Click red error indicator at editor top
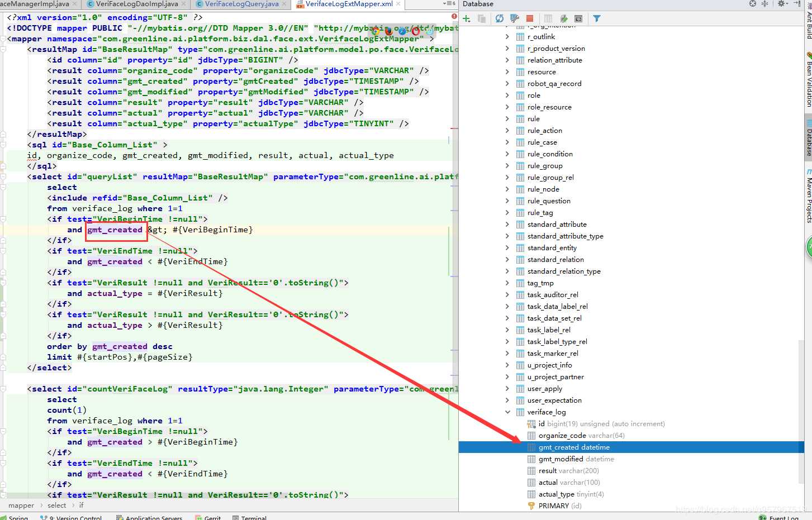The width and height of the screenshot is (812, 520). coord(454,17)
